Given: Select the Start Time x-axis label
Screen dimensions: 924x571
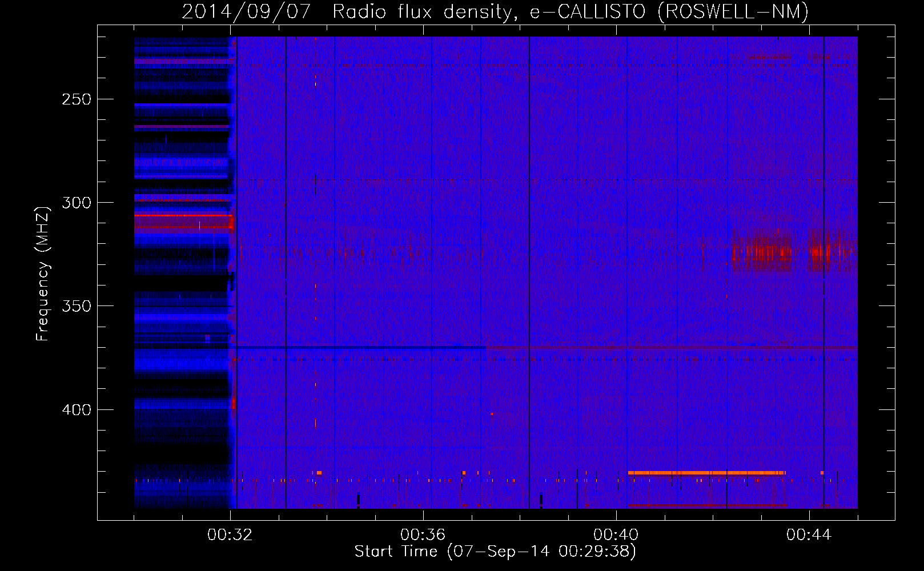Looking at the screenshot, I should 495,551.
